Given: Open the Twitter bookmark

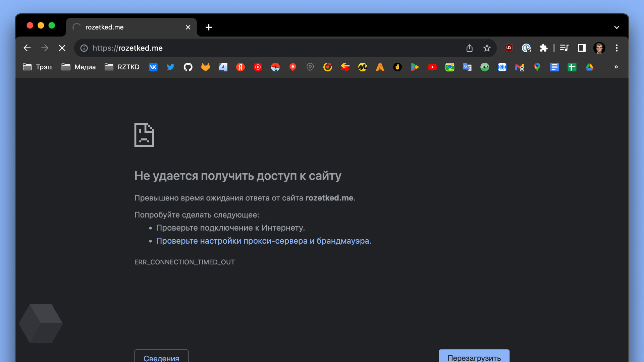Looking at the screenshot, I should [170, 67].
